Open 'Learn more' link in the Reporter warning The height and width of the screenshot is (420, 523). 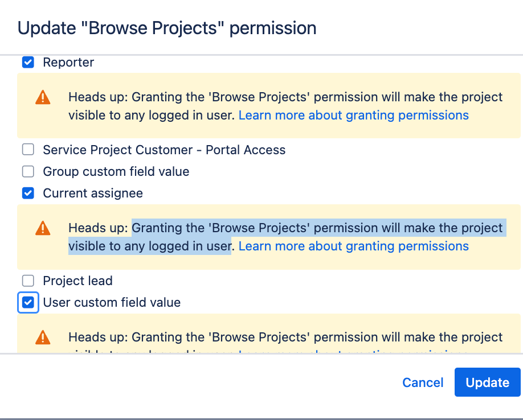click(x=353, y=115)
